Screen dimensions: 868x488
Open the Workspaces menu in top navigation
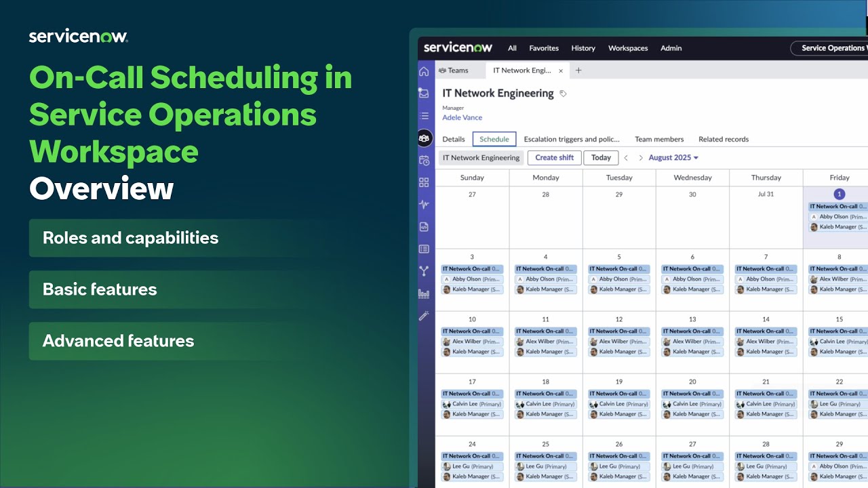[628, 47]
